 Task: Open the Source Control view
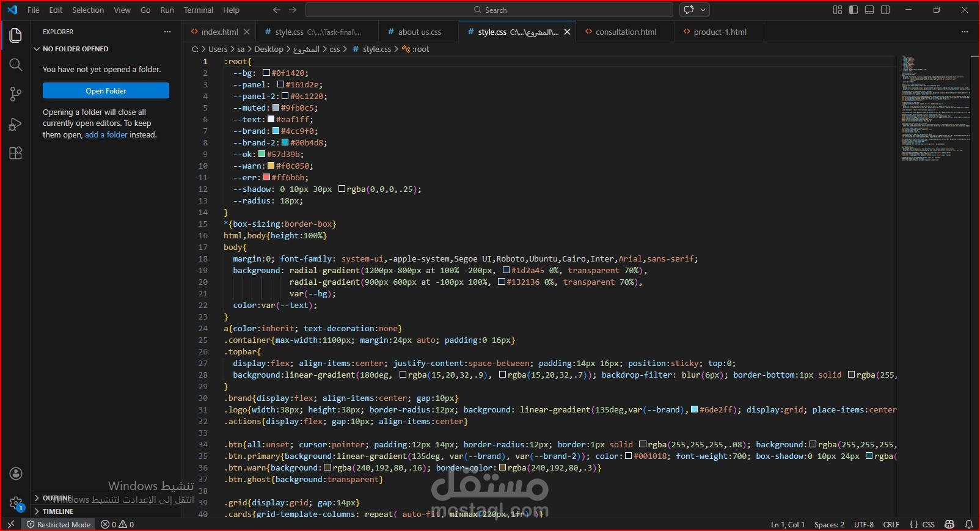pyautogui.click(x=16, y=94)
